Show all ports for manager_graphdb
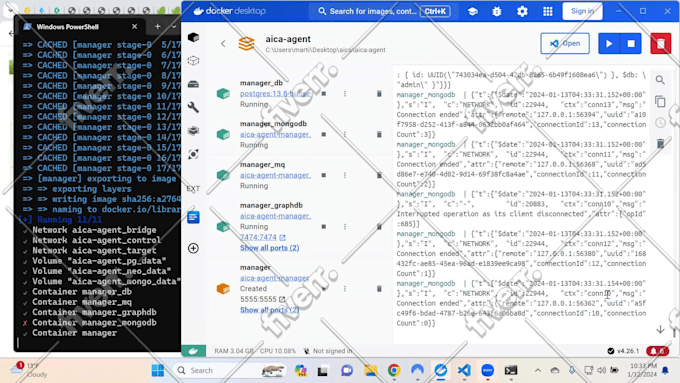The image size is (680, 383). pos(269,248)
